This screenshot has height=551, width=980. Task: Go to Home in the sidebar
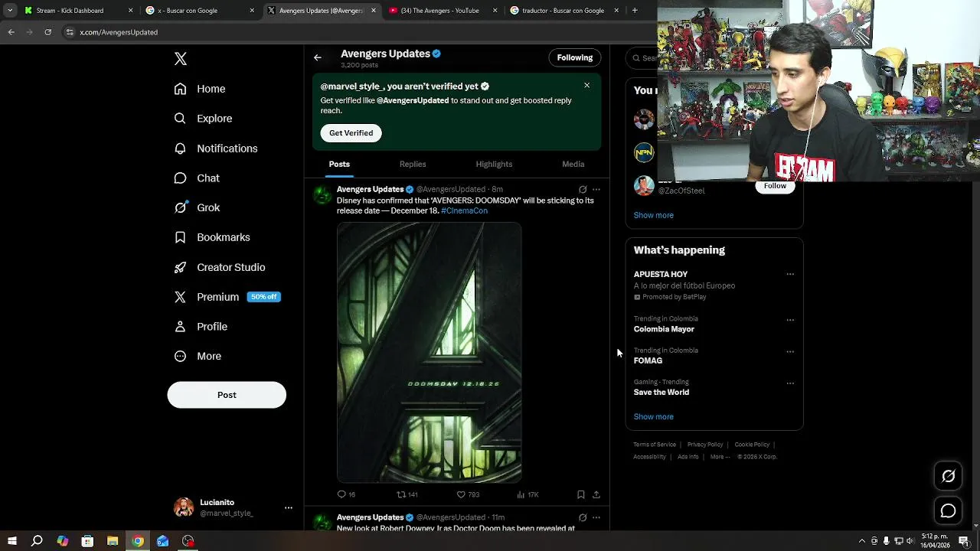200,89
